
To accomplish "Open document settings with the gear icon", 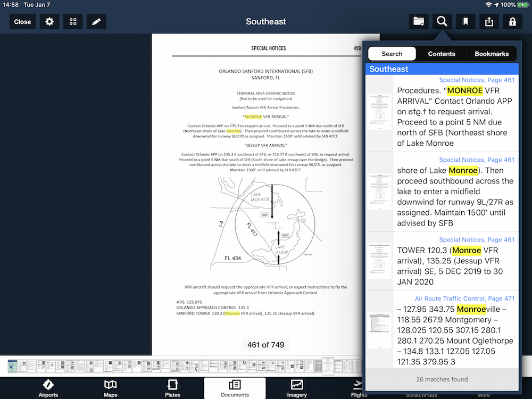I will pyautogui.click(x=49, y=22).
